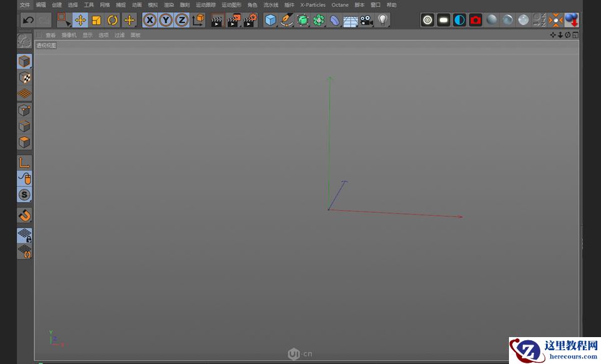Image resolution: width=601 pixels, height=364 pixels.
Task: Toggle the Y axis lock
Action: pos(166,20)
